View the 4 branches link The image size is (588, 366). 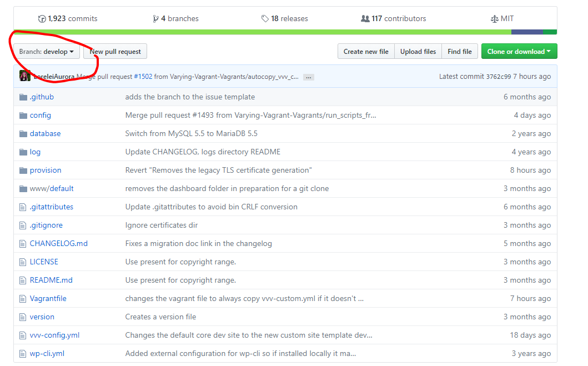(x=176, y=19)
